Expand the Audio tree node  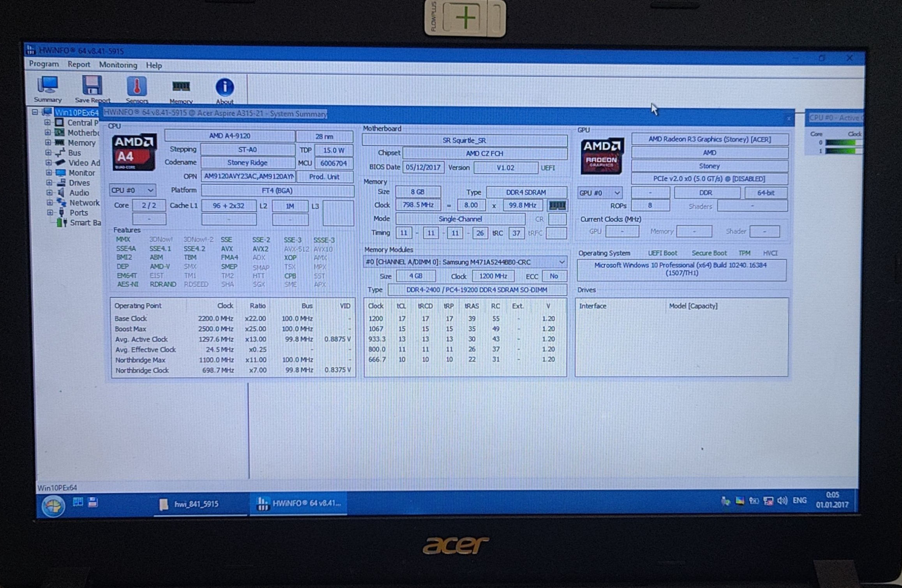tap(49, 192)
